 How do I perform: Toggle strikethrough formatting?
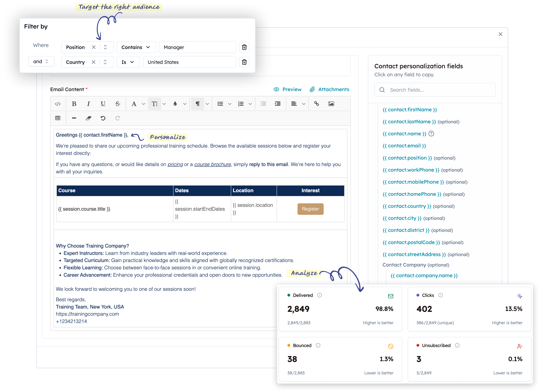click(x=118, y=104)
